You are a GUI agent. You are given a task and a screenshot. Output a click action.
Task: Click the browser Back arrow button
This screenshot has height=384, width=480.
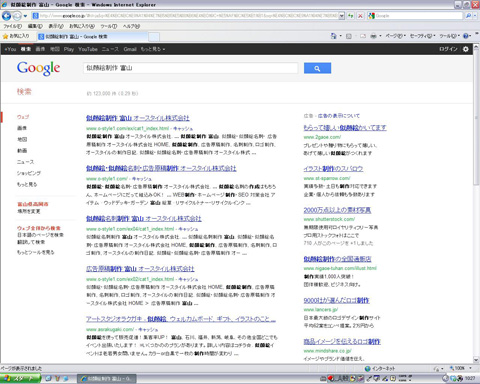pos(6,16)
